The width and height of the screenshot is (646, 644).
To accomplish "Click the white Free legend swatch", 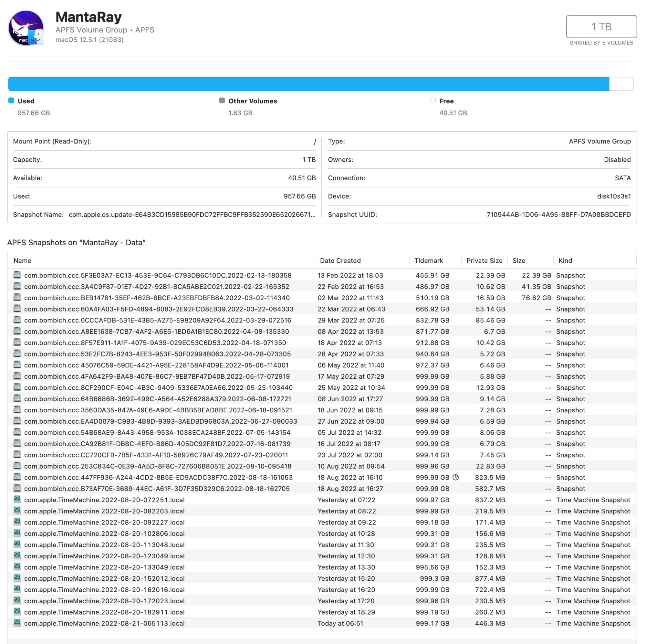I will pyautogui.click(x=433, y=101).
